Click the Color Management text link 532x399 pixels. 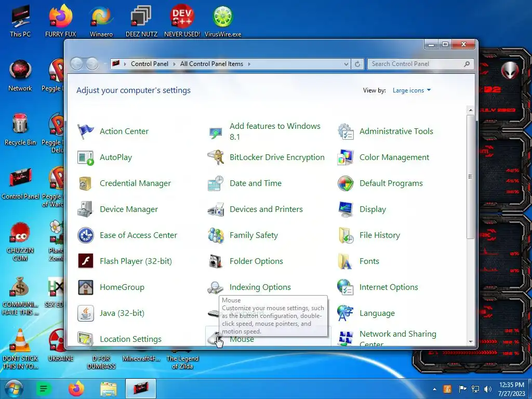pyautogui.click(x=394, y=157)
